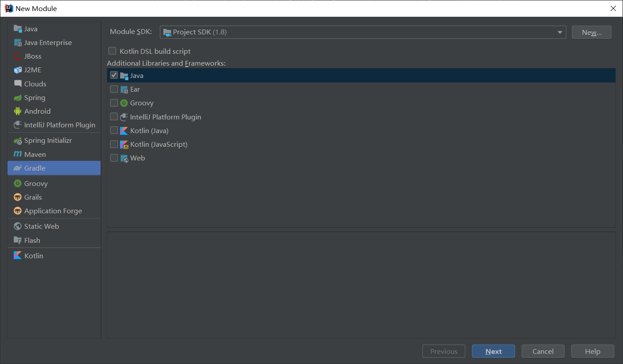
Task: Enable Kotlin DSL build script checkbox
Action: tap(113, 51)
